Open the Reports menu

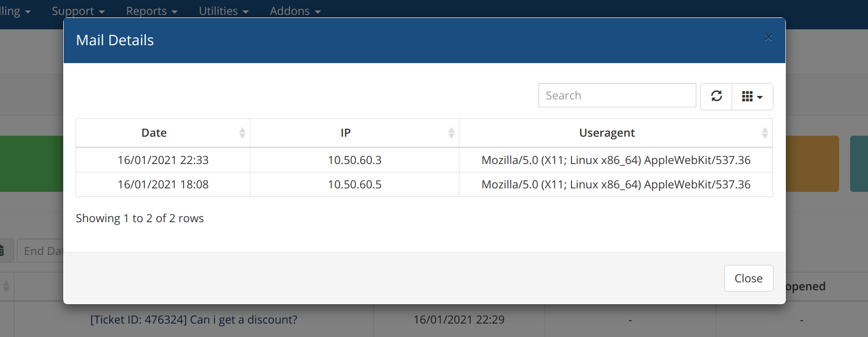click(x=152, y=11)
